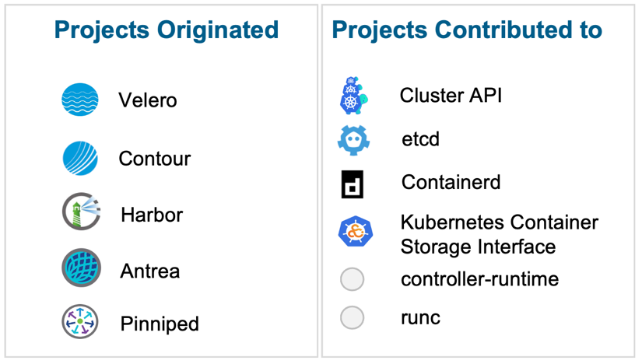This screenshot has width=642, height=364.
Task: Select the circle beside controller-runtime
Action: point(353,279)
